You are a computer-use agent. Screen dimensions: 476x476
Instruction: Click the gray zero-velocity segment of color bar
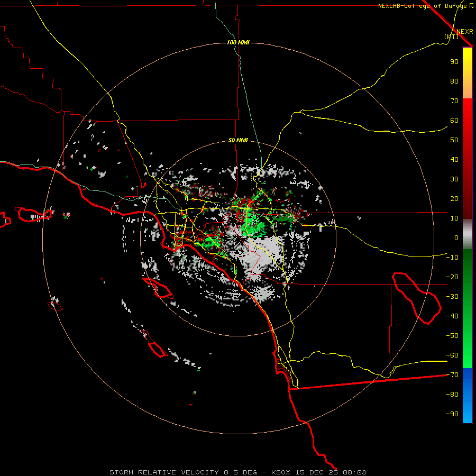pos(467,234)
